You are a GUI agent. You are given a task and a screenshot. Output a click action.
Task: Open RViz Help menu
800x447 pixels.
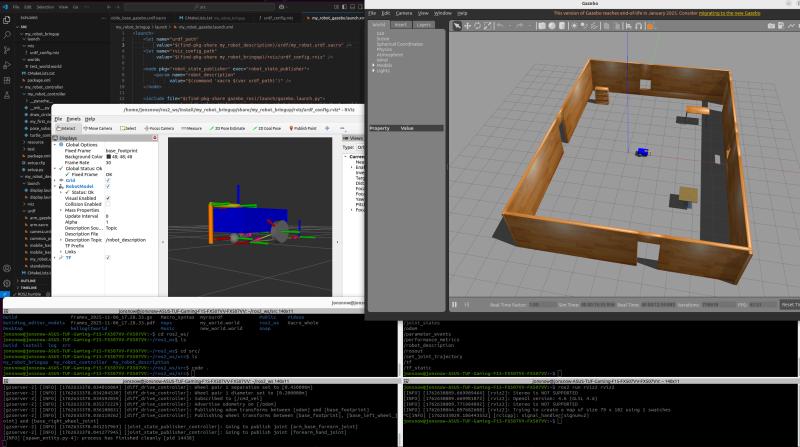click(90, 119)
